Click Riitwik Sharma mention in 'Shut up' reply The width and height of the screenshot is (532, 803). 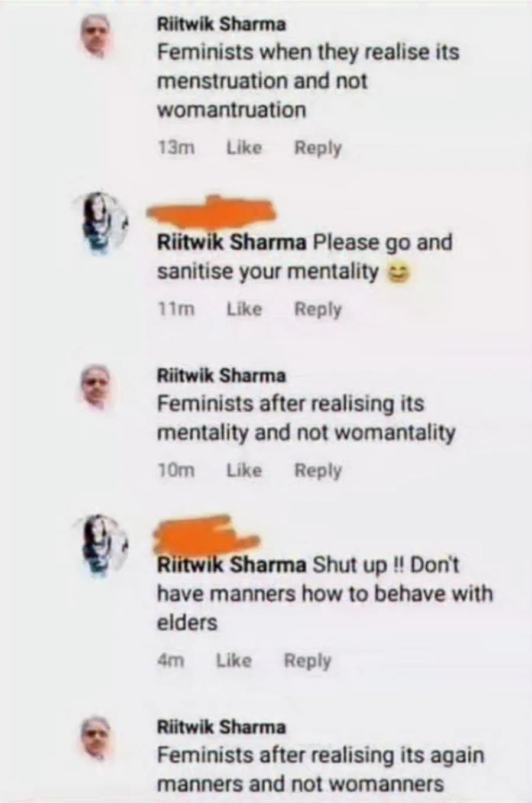tap(231, 565)
